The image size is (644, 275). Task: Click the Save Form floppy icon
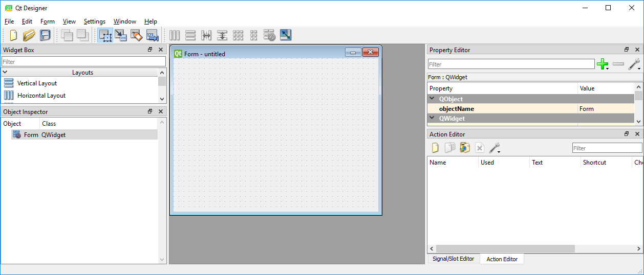[x=45, y=35]
